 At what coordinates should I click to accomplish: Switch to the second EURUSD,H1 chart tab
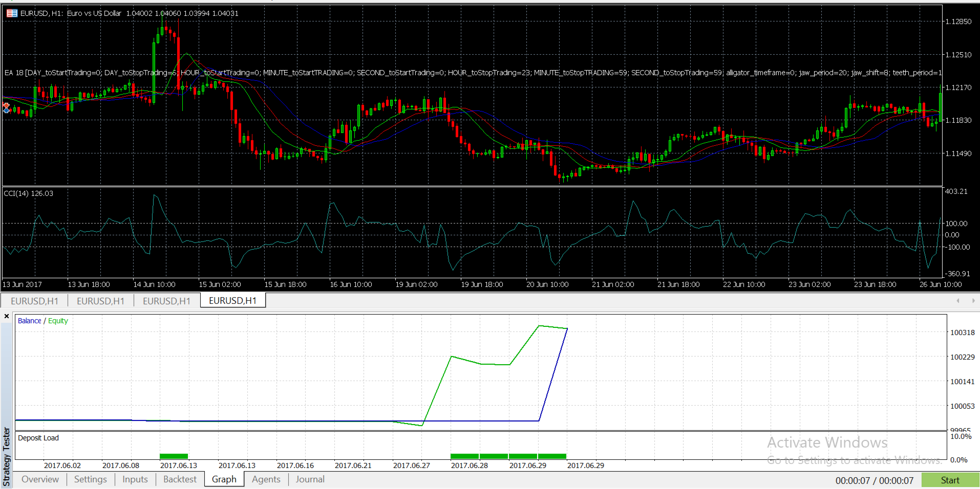(101, 301)
